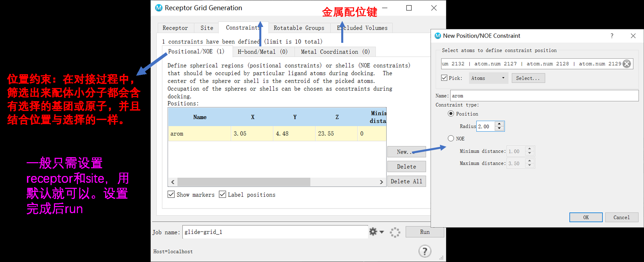The height and width of the screenshot is (262, 644).
Task: Click the New... constraint button
Action: [x=407, y=152]
